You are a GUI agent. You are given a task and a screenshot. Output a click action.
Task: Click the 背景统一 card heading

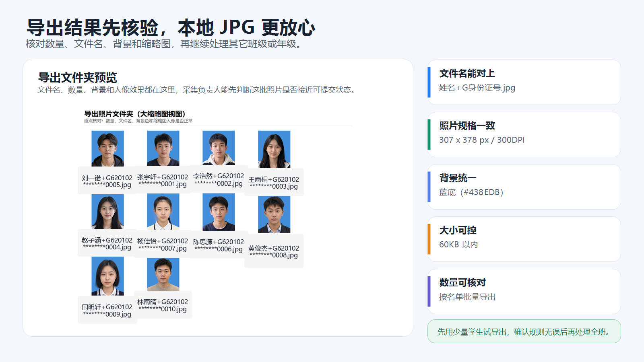(x=458, y=178)
